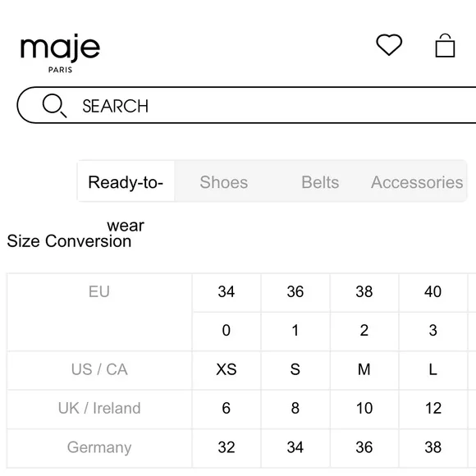Image resolution: width=476 pixels, height=476 pixels.
Task: Click the UK / Ireland row label
Action: click(99, 409)
